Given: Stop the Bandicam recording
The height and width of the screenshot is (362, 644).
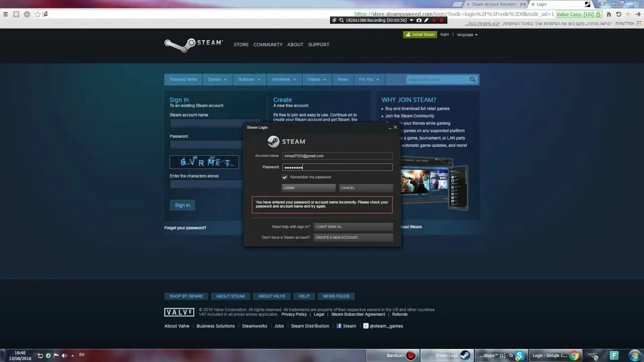Looking at the screenshot, I should pyautogui.click(x=442, y=20).
